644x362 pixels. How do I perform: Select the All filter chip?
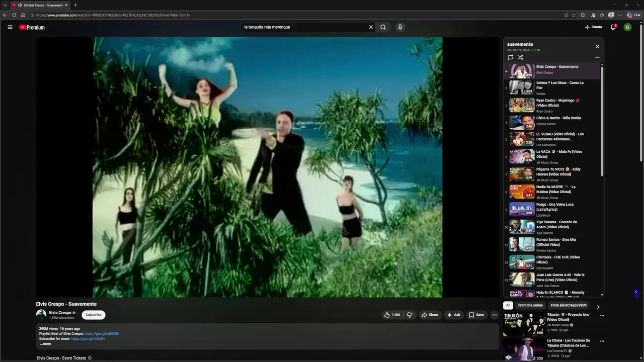[x=508, y=305]
